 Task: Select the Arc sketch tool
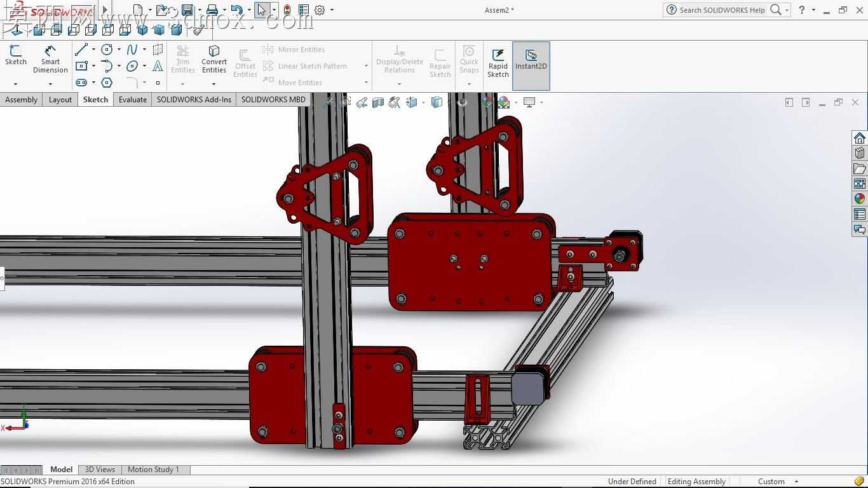click(107, 66)
